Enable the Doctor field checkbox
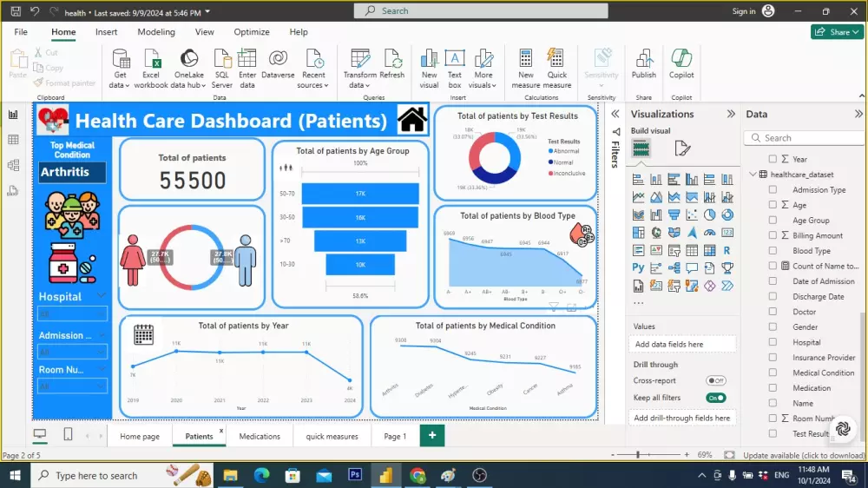Screen dimensions: 868x488 pos(773,312)
